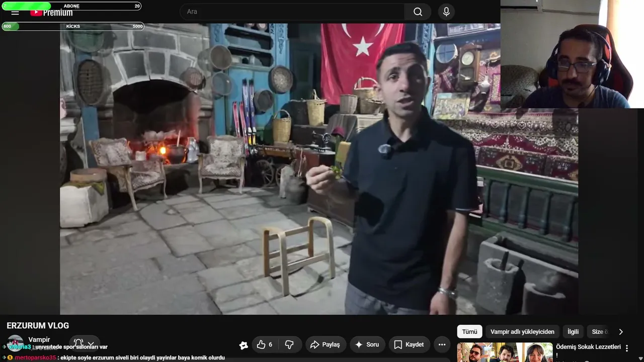Save the video with Kaydet
The height and width of the screenshot is (362, 644).
(409, 344)
